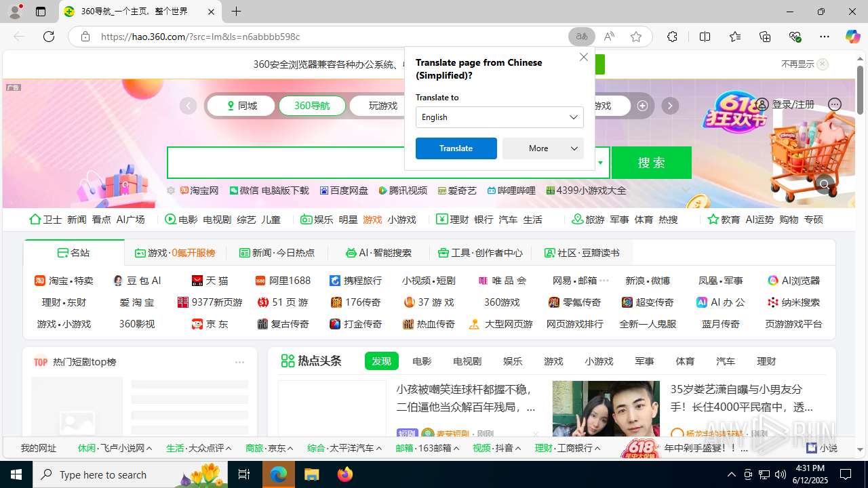
Task: Open 京东 site link in 名站
Action: pos(210,324)
